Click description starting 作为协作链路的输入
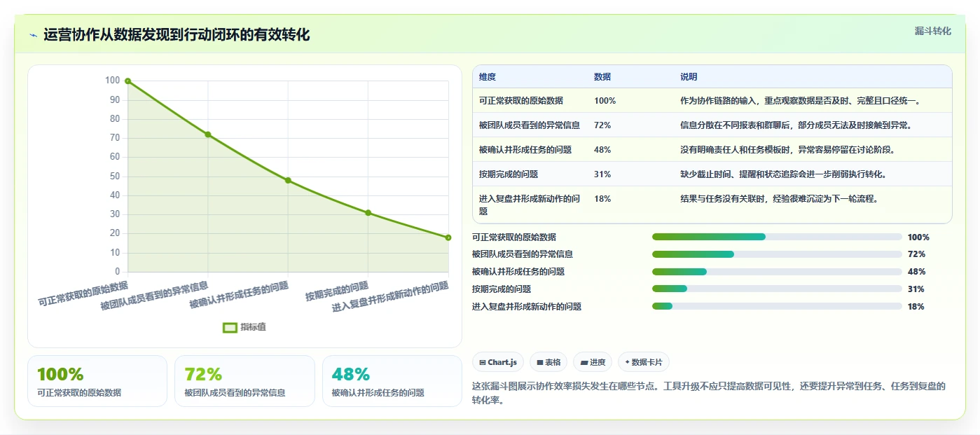Viewport: 980px width, 435px height. 802,101
